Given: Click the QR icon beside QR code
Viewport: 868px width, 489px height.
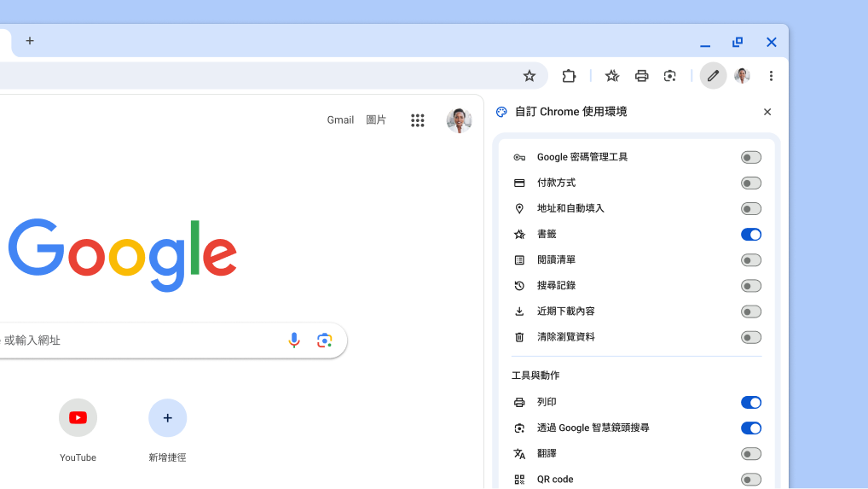Looking at the screenshot, I should tap(519, 480).
